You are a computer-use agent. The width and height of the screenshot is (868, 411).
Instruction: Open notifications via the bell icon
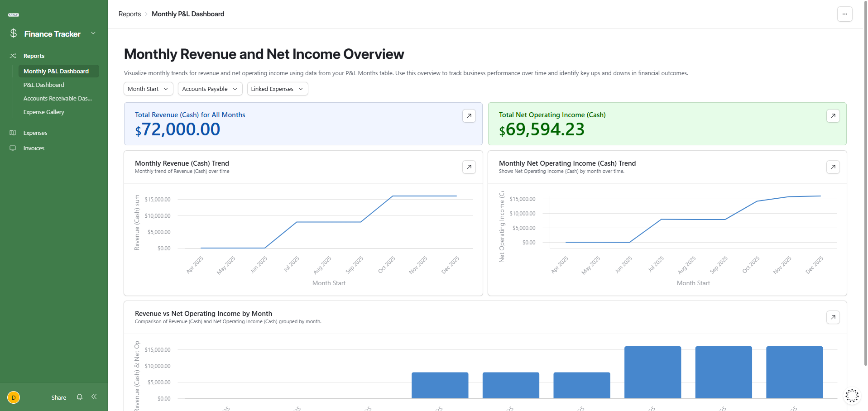pos(79,397)
